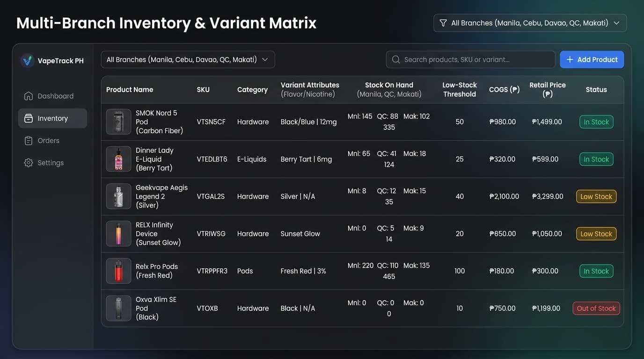Click the Retail Price column header

548,90
